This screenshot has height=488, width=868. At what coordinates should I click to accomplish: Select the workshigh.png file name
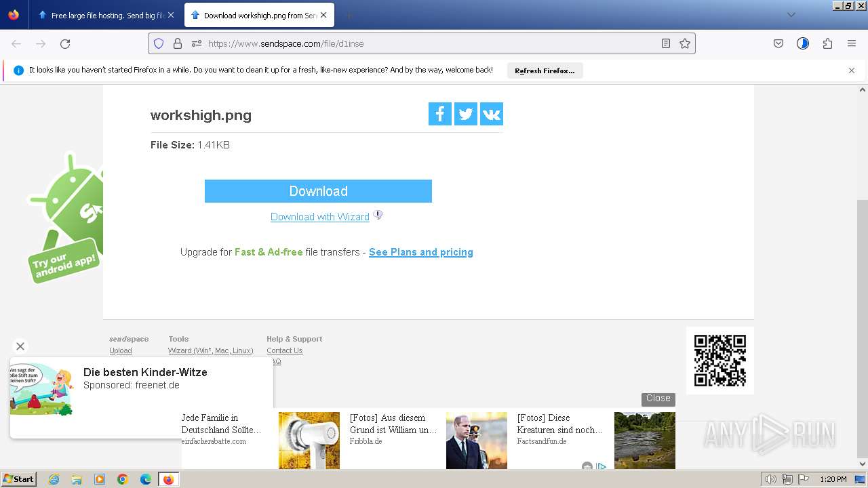(201, 115)
